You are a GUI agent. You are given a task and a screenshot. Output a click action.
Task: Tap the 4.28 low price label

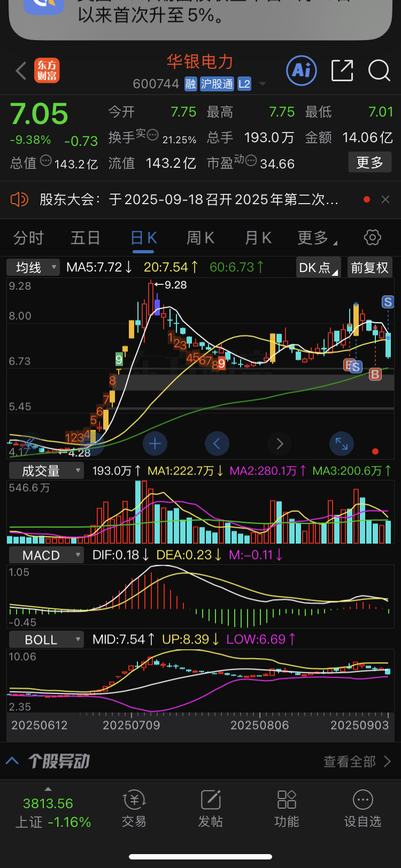(x=79, y=453)
